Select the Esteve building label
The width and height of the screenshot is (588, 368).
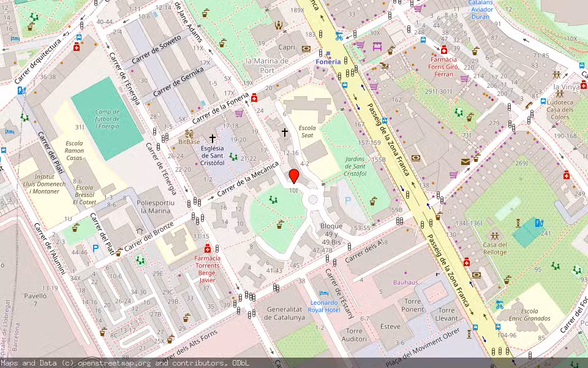click(390, 326)
